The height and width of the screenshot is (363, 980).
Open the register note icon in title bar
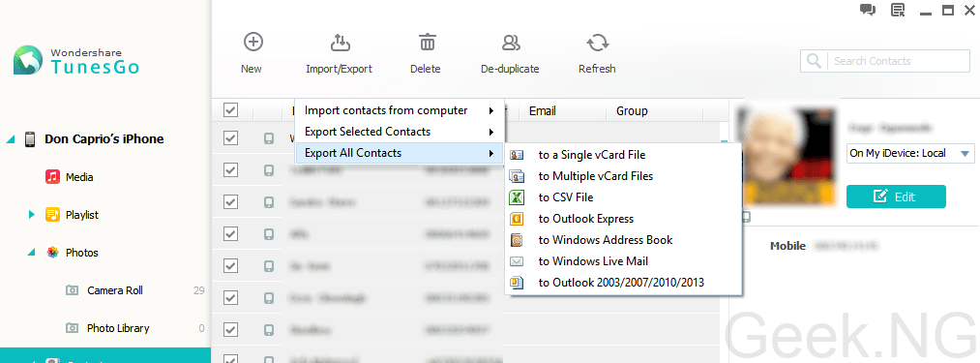898,10
